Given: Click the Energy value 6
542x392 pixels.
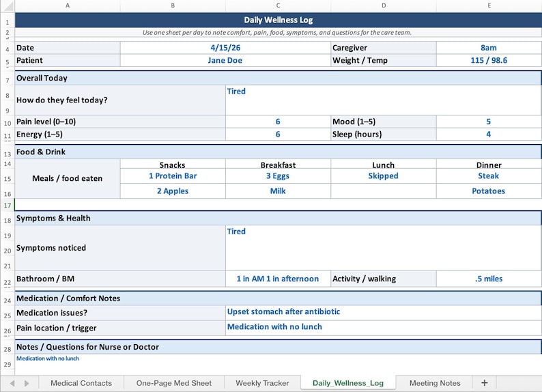Looking at the screenshot, I should pos(278,134).
